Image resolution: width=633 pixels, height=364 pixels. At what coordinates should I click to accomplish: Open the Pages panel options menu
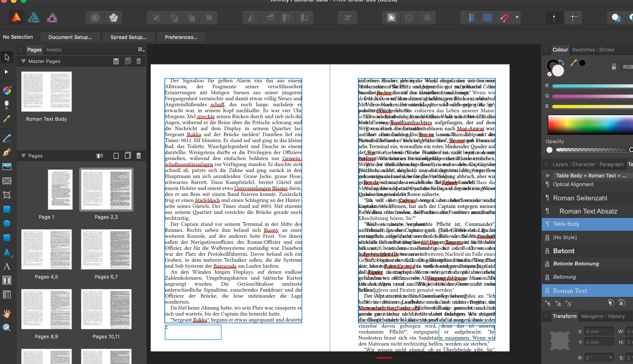[x=141, y=50]
